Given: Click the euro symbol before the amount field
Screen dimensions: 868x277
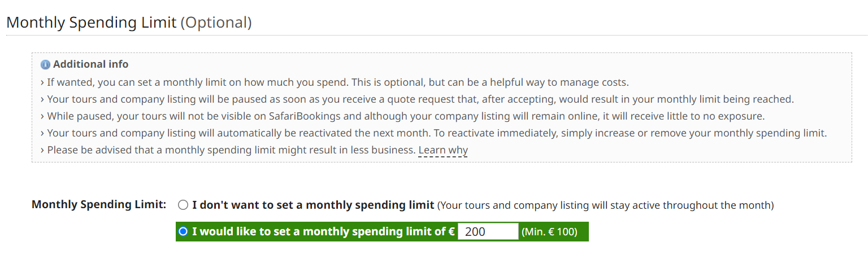Looking at the screenshot, I should click(x=452, y=232).
